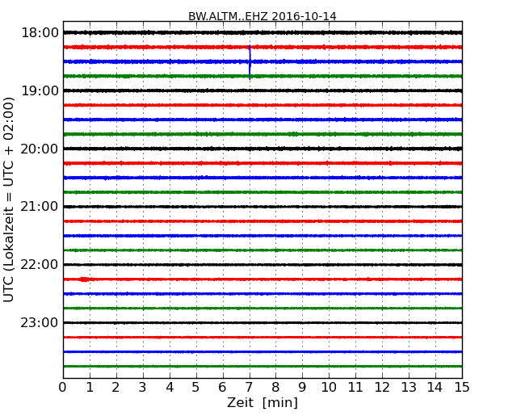Click x-axis tick label 9
This screenshot has height=420, width=525.
point(302,387)
